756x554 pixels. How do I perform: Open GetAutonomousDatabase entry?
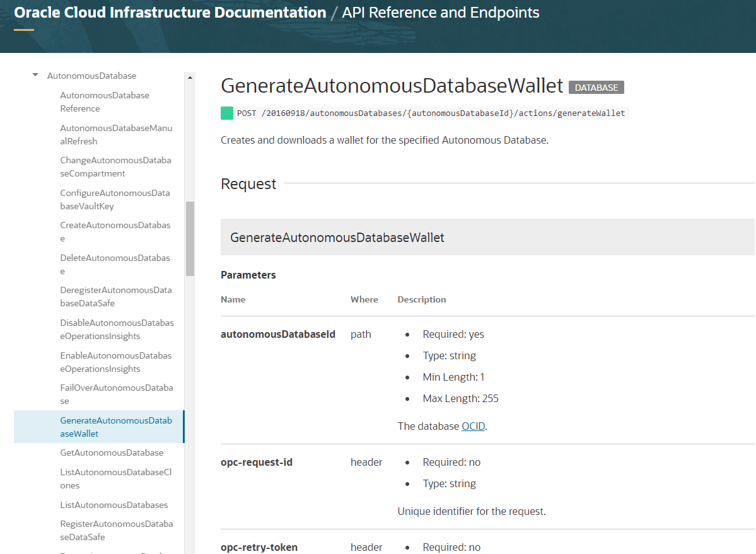coord(112,453)
